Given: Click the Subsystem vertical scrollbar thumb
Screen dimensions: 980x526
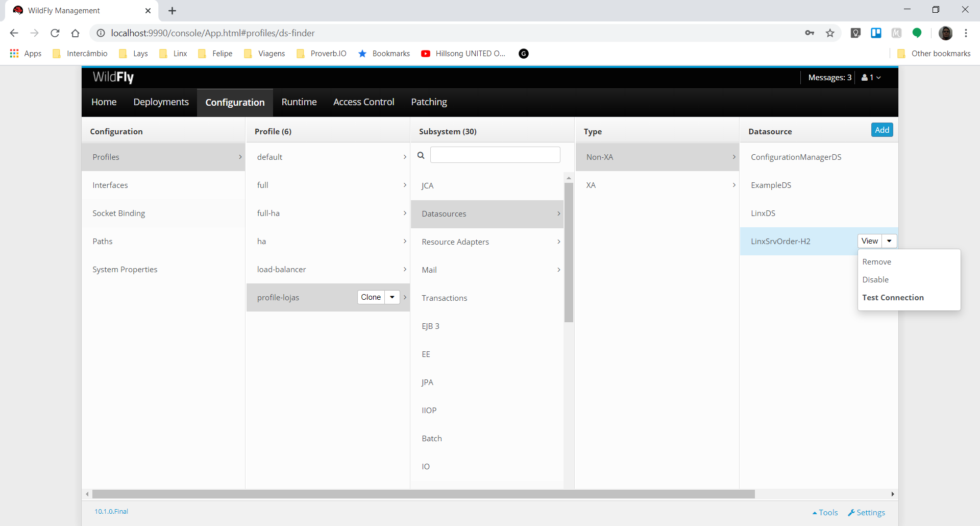Looking at the screenshot, I should (x=569, y=253).
